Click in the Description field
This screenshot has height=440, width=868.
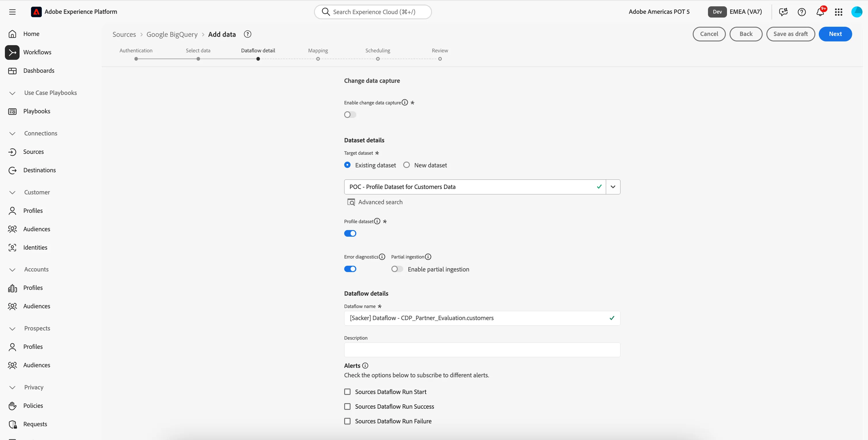(482, 350)
